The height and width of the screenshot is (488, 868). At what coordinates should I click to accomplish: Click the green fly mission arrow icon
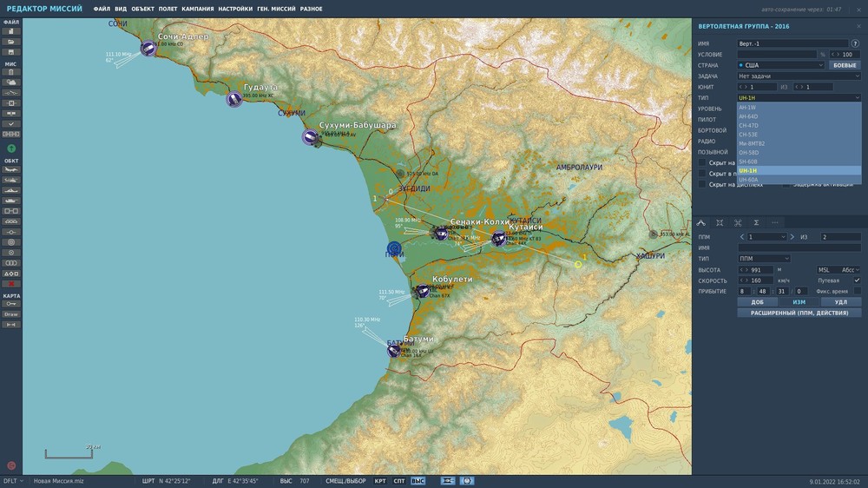coord(11,148)
